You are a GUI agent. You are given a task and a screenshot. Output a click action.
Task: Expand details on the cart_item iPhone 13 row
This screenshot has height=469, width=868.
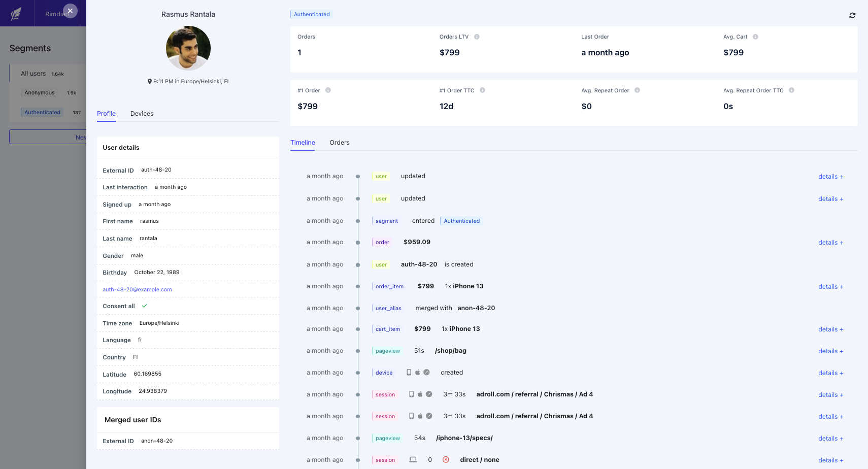coord(830,329)
